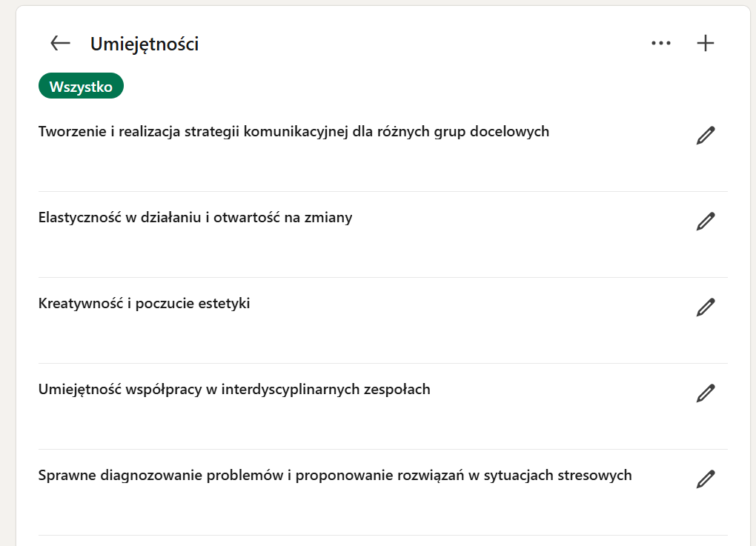This screenshot has height=546, width=756.
Task: Open skill 'Kreatywność i poczucie estetyki'
Action: pos(145,303)
